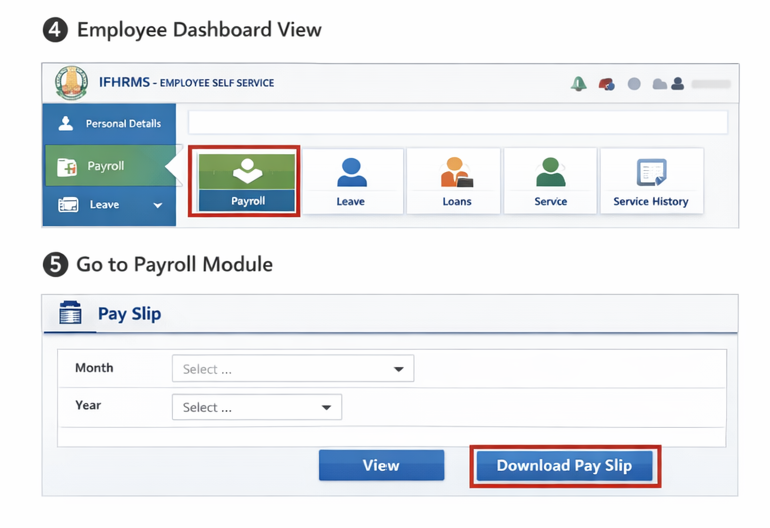
Task: Open the notification bell icon
Action: coord(578,84)
